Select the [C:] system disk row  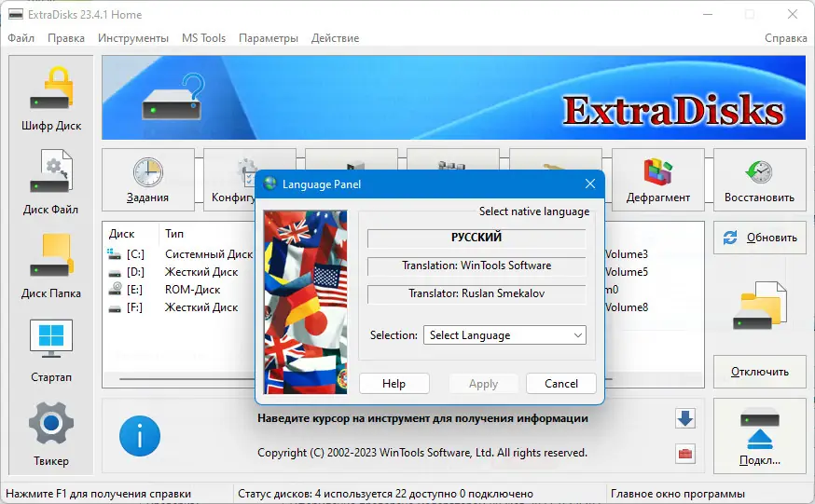[x=180, y=254]
